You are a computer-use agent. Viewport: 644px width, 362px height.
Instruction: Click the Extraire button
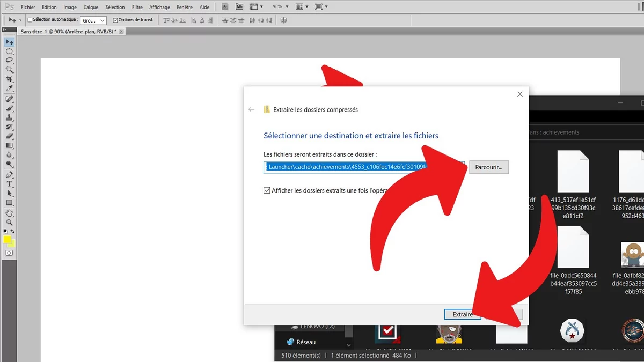pos(462,314)
